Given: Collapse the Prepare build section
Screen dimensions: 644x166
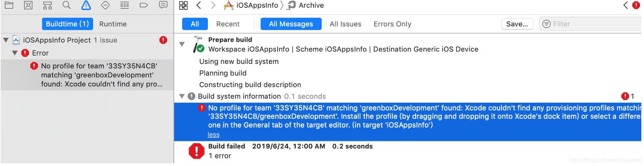Looking at the screenshot, I should coord(182,44).
